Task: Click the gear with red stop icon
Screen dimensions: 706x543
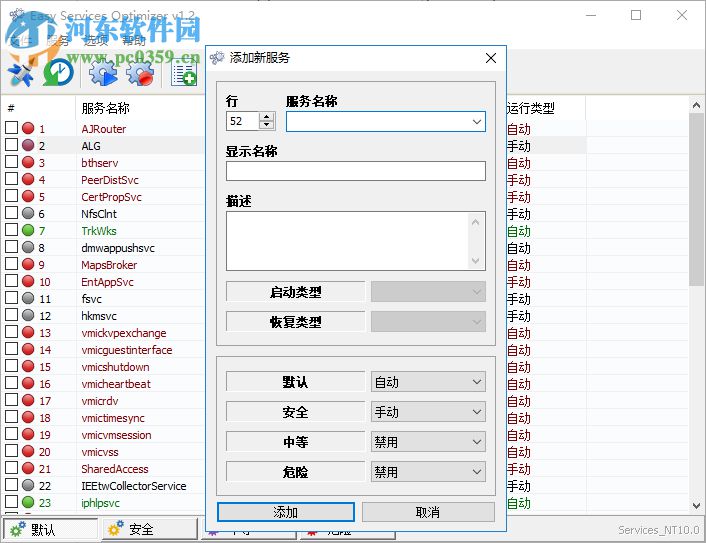Action: click(x=140, y=73)
